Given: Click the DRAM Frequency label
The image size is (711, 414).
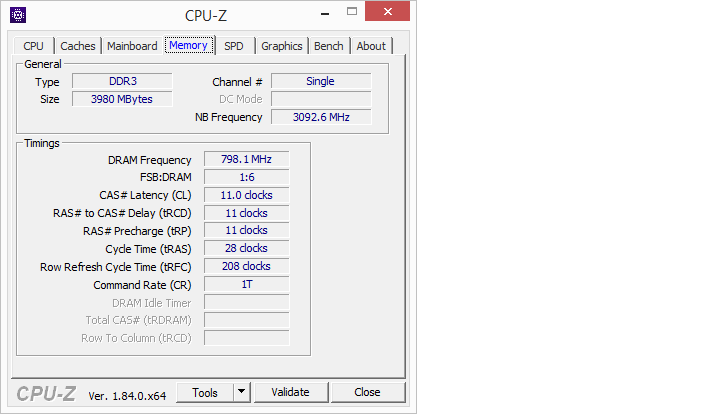Looking at the screenshot, I should (x=150, y=160).
